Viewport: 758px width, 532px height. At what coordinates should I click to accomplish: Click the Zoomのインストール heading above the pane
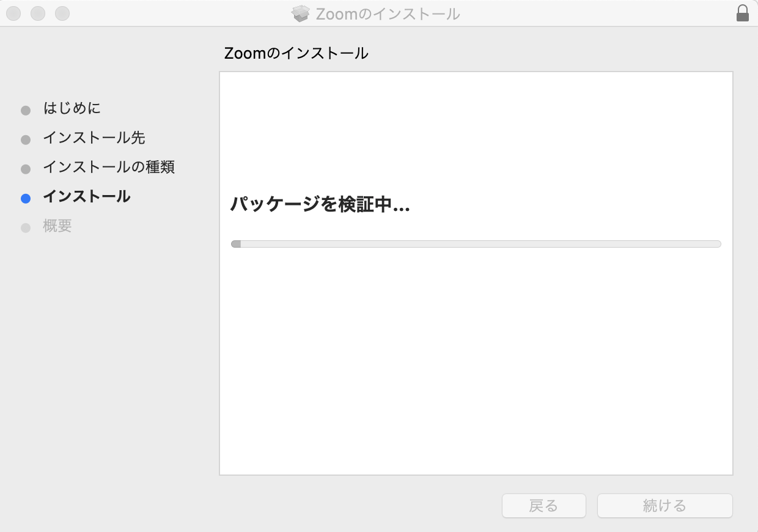coord(296,53)
